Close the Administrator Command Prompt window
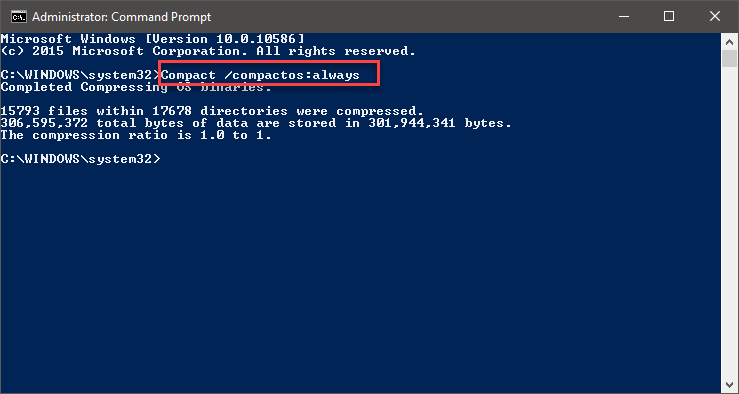 (x=714, y=17)
